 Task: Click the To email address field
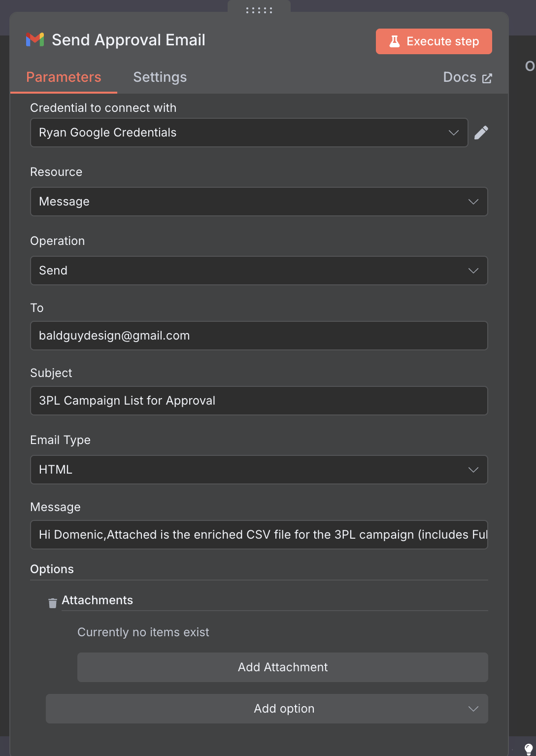(x=259, y=336)
